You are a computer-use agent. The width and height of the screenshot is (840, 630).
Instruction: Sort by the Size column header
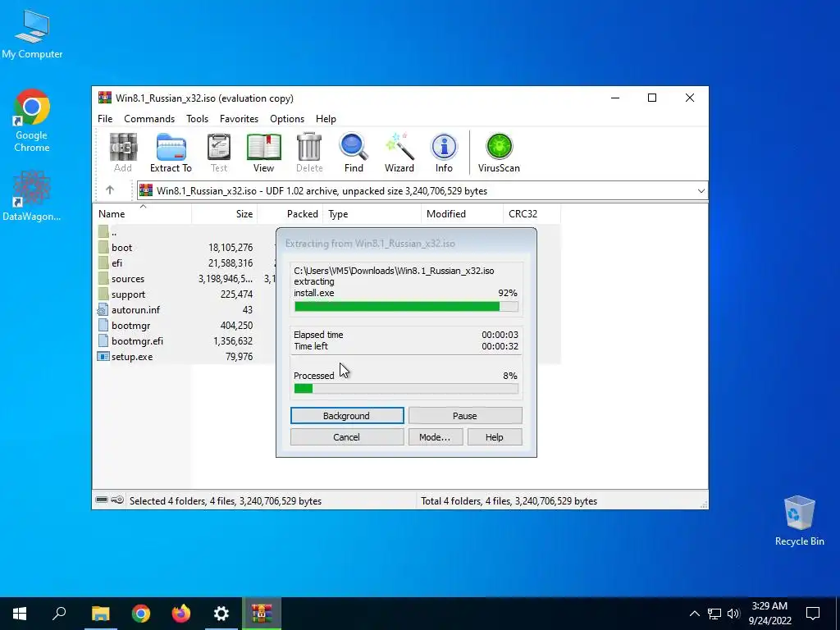(x=225, y=214)
